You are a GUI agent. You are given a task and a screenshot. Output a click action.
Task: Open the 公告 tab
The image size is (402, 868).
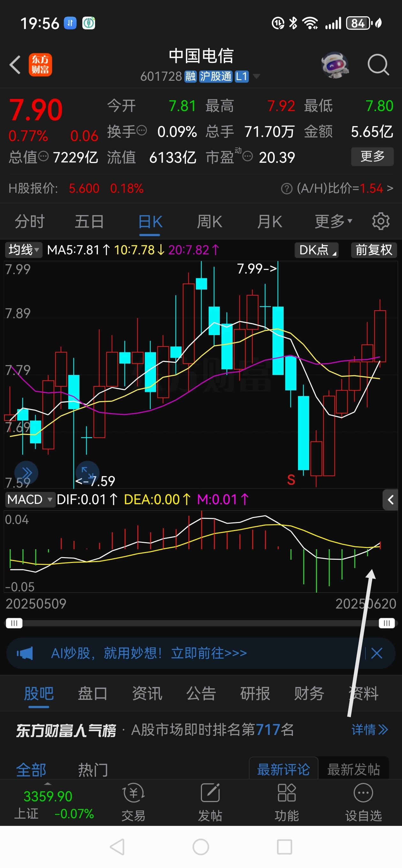[x=201, y=693]
